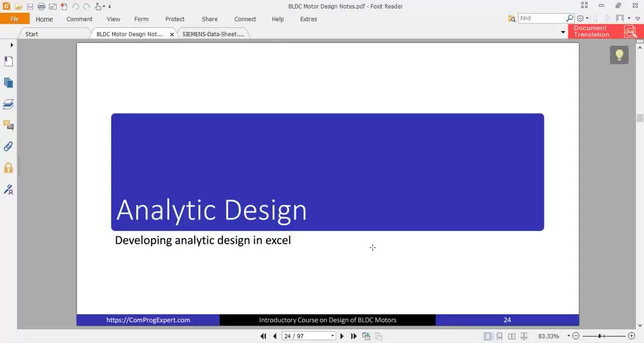
Task: Enable Continuous Facing view mode
Action: tap(524, 336)
